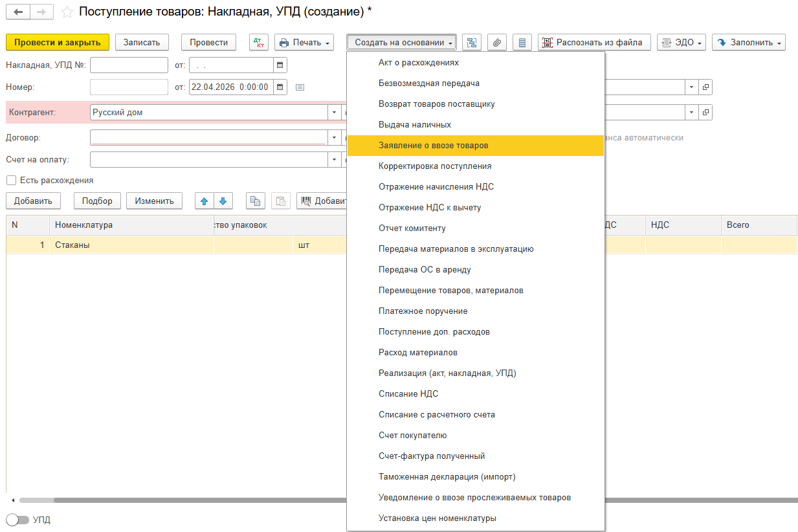Viewport: 798px width, 532px height.
Task: Click Распознать из файла button
Action: click(594, 43)
